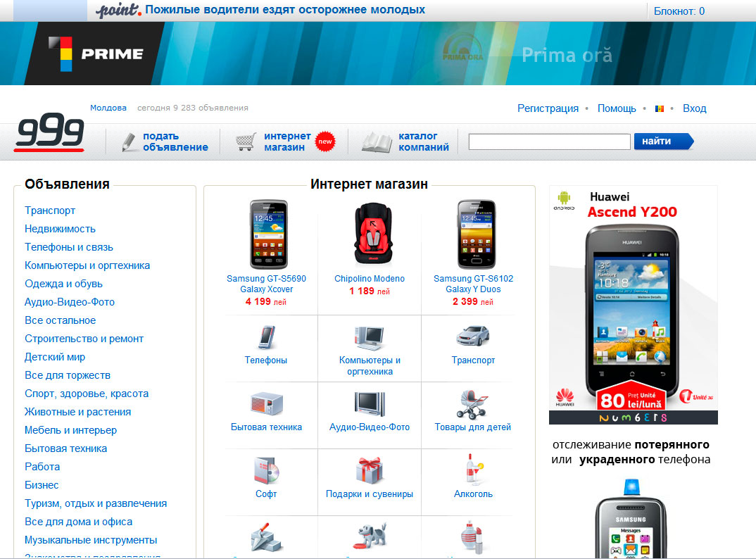
Task: Click the Помощь link
Action: [617, 108]
